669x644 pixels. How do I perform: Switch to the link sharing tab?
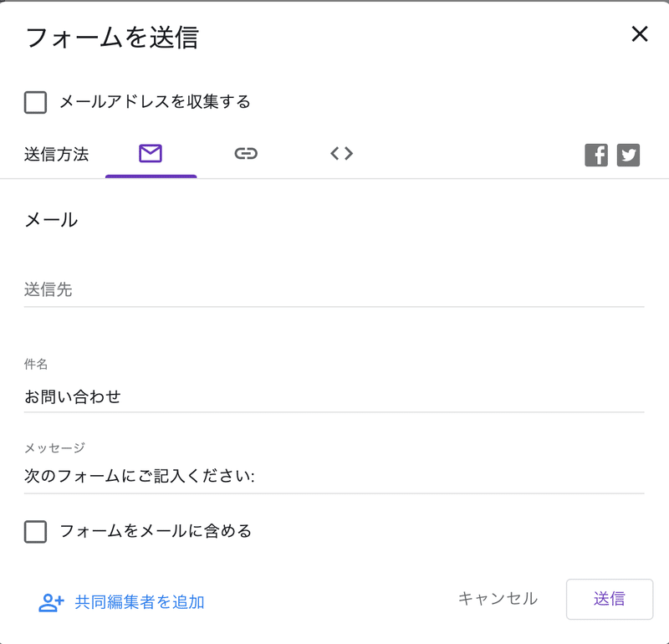pos(246,154)
